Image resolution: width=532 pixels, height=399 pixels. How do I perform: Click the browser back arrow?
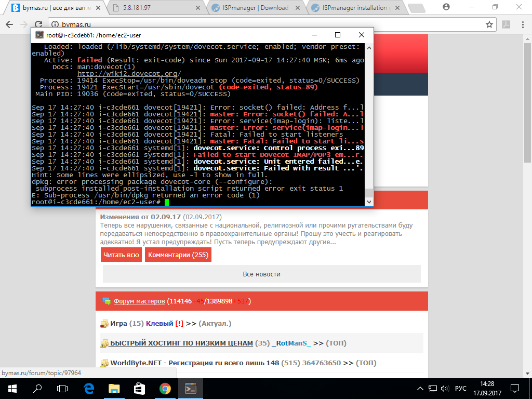(9, 24)
